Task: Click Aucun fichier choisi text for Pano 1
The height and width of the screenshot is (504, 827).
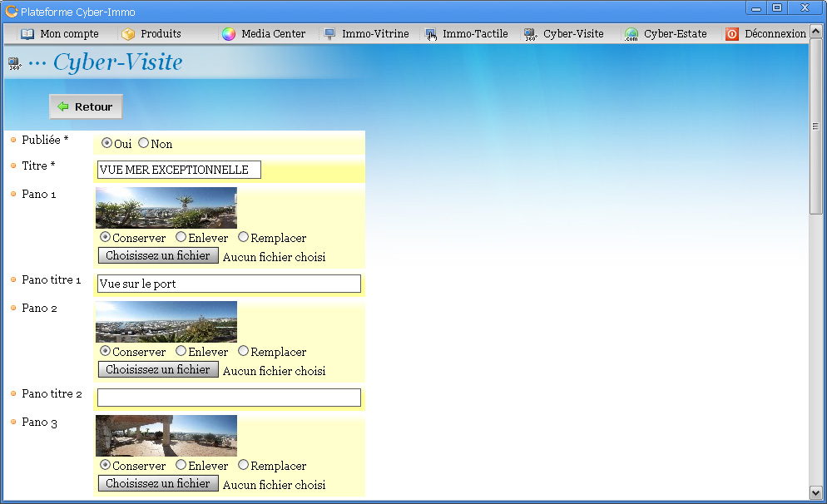Action: coord(275,257)
